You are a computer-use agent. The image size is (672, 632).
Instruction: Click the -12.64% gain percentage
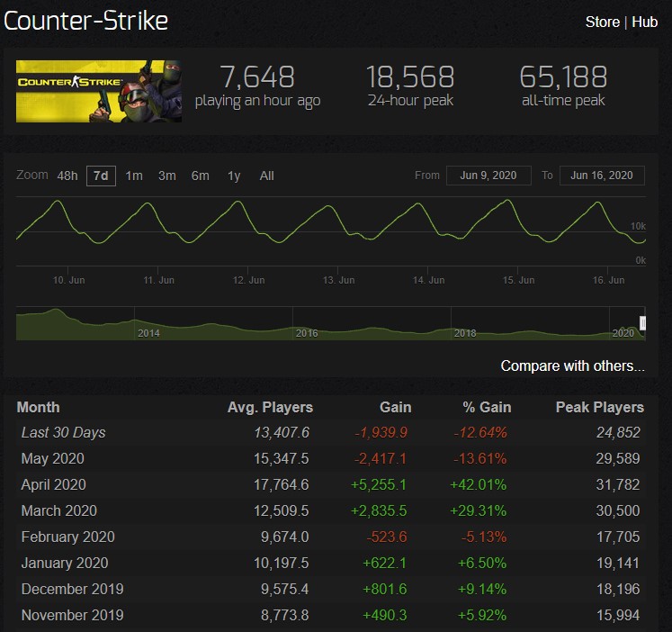click(x=480, y=433)
